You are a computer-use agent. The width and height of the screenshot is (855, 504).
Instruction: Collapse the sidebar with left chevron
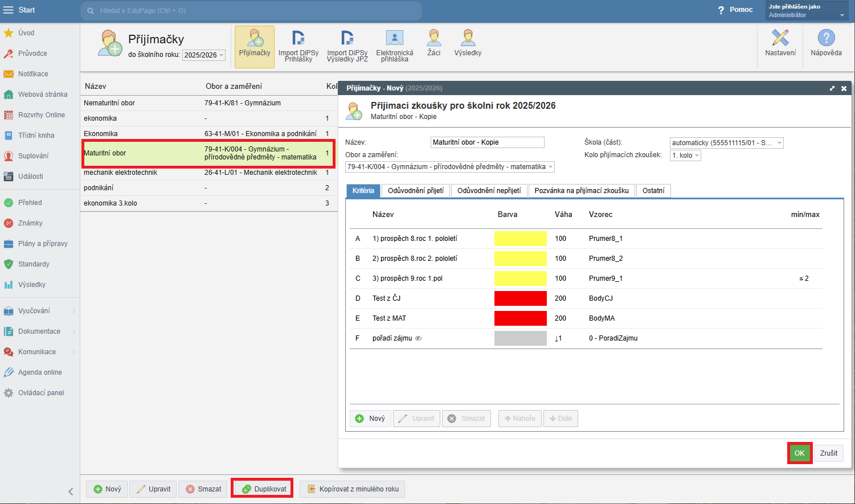(x=71, y=491)
